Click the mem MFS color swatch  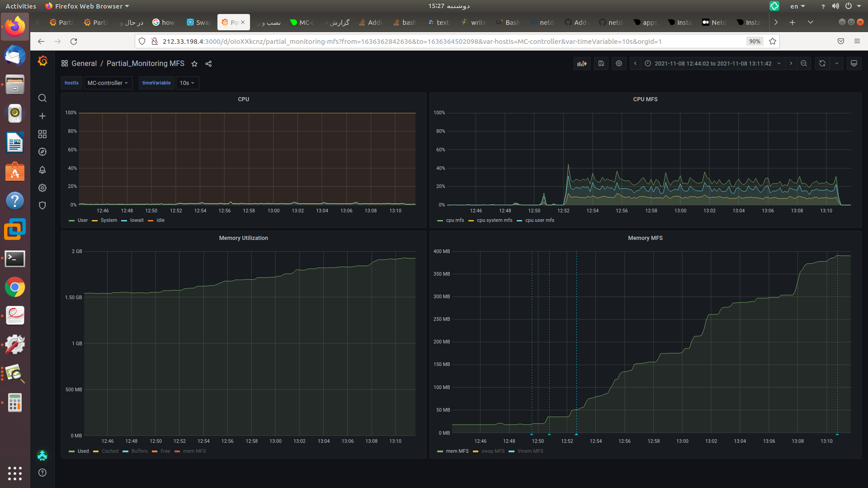(440, 451)
